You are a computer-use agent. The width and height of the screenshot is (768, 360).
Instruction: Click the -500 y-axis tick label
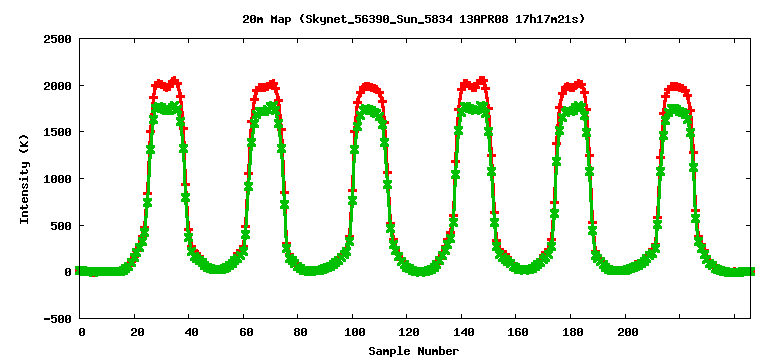tap(58, 319)
